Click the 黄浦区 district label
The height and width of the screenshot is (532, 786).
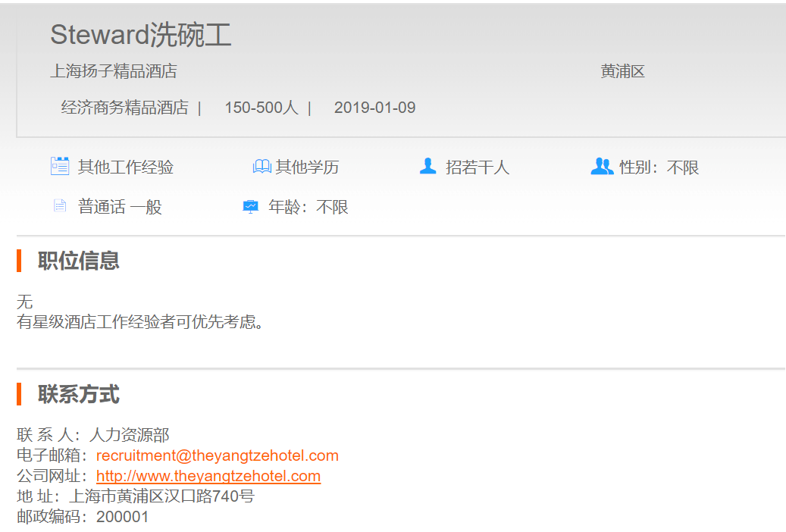coord(622,71)
